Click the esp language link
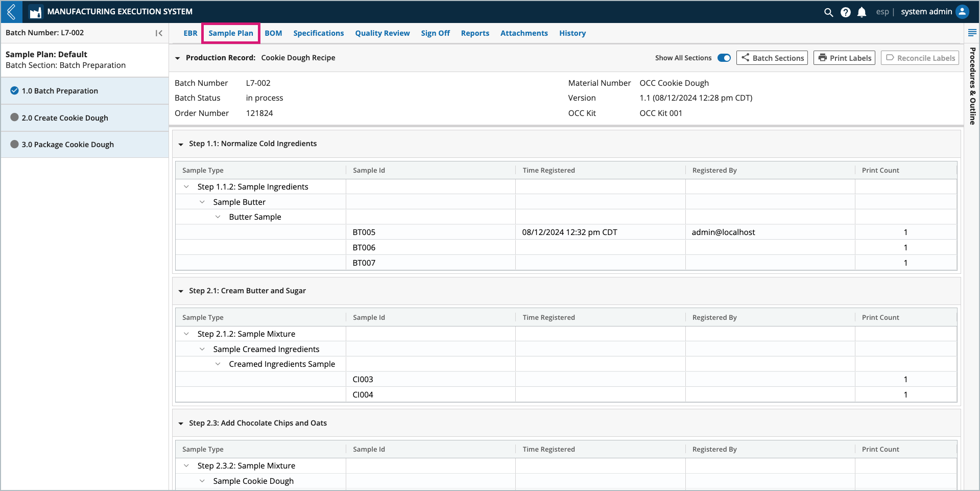This screenshot has width=980, height=491. click(882, 12)
